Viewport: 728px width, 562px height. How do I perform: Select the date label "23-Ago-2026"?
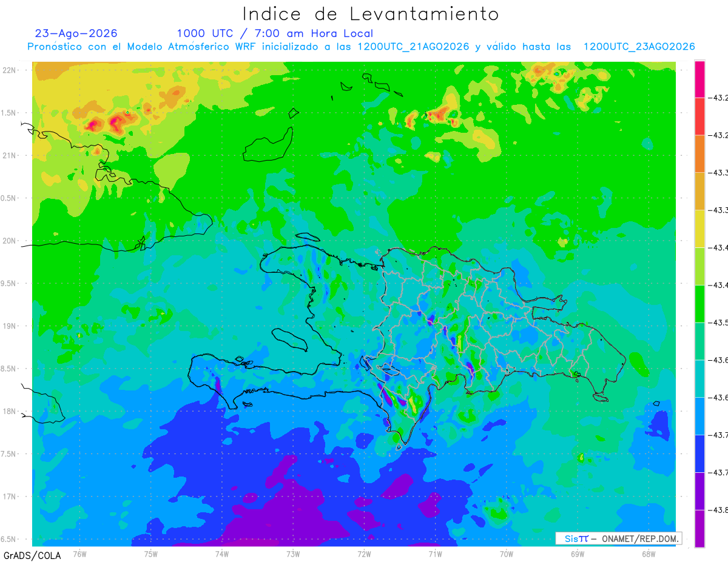[76, 33]
